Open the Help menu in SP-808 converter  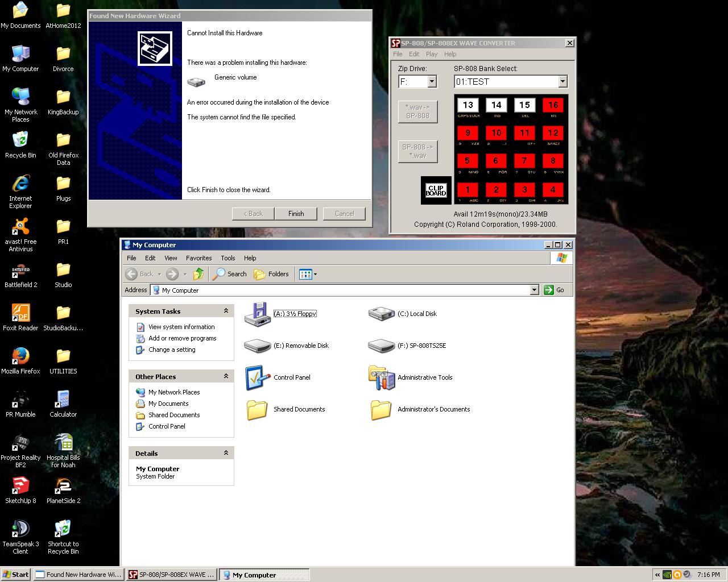[x=450, y=54]
